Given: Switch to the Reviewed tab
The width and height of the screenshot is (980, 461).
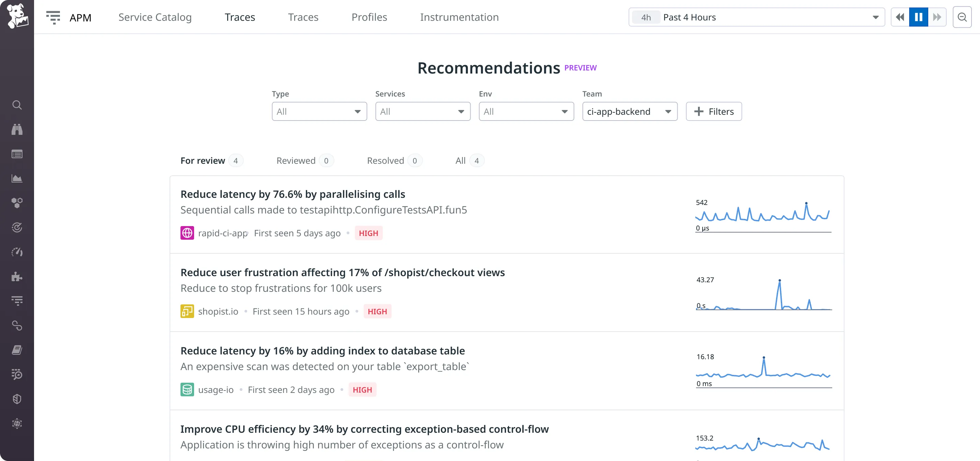Looking at the screenshot, I should [x=296, y=160].
